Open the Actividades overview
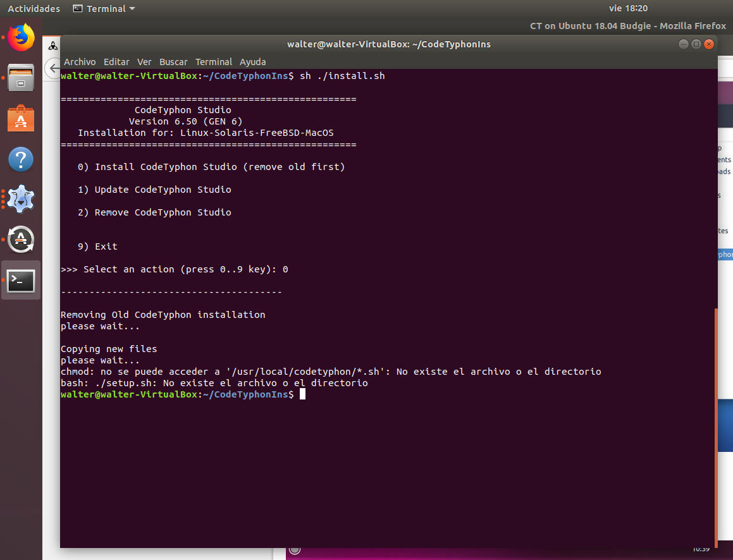This screenshot has height=560, width=733. (x=34, y=8)
